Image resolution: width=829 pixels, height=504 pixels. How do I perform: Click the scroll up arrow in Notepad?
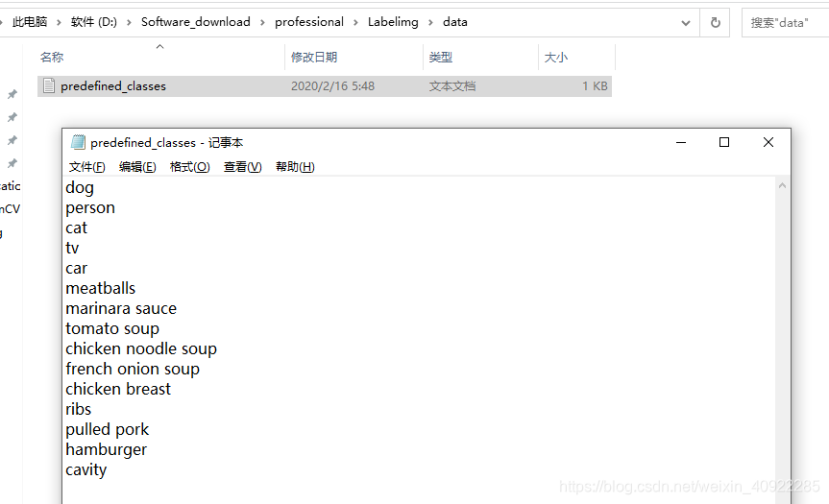[x=783, y=185]
